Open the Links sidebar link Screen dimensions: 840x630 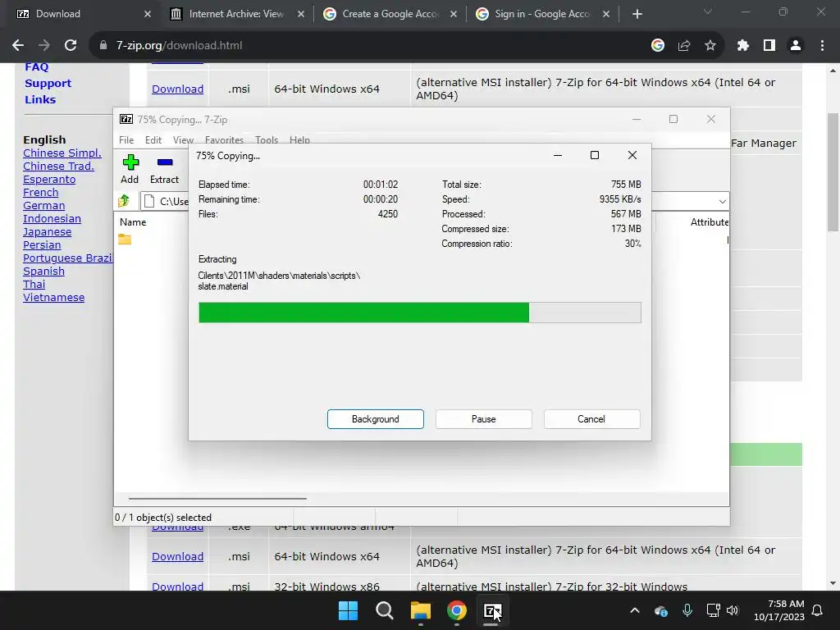tap(40, 99)
